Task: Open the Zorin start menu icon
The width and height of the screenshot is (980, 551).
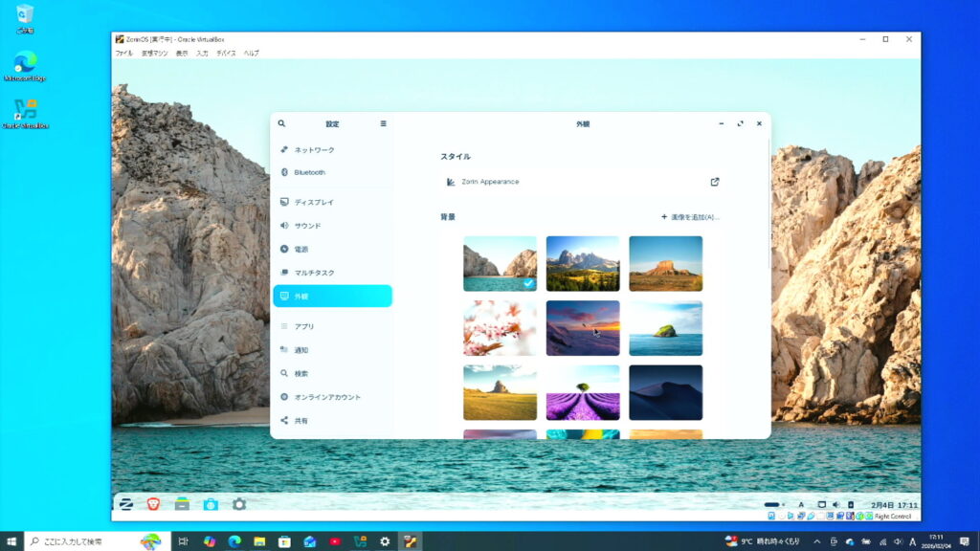Action: coord(125,504)
